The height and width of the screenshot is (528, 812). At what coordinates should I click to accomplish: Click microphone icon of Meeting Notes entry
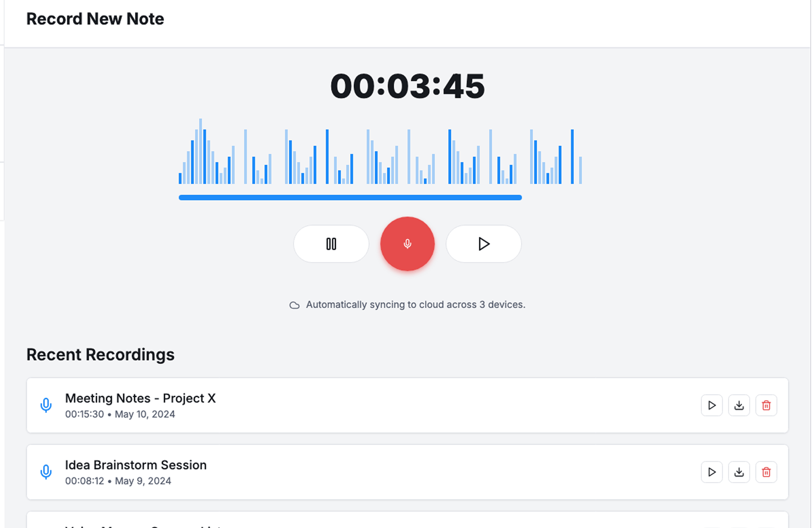coord(46,405)
